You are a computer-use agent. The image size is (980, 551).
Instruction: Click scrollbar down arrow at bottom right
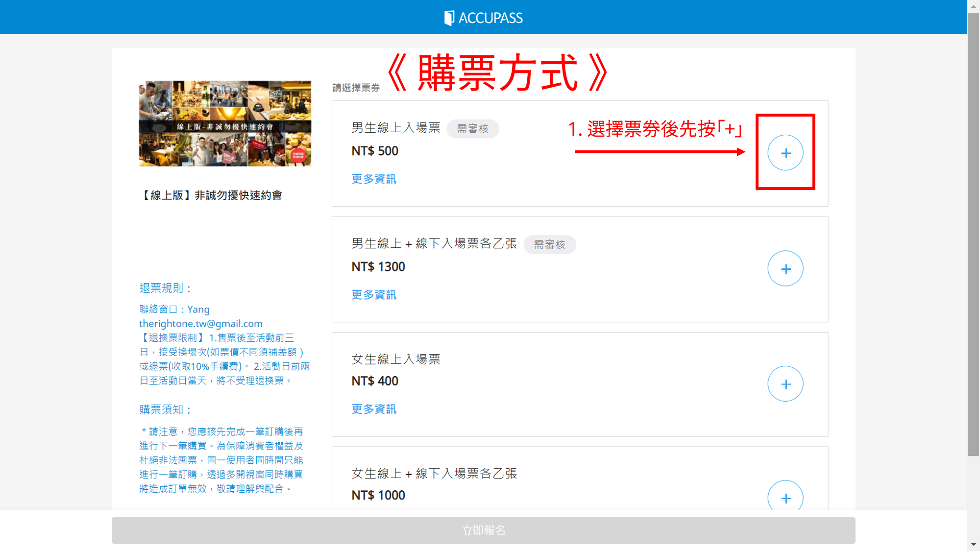[x=973, y=544]
